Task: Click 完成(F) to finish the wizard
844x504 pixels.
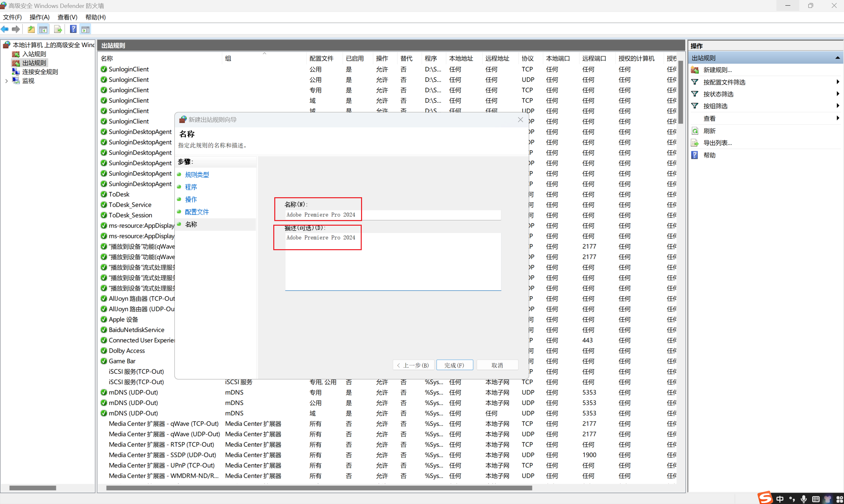Action: click(x=454, y=365)
